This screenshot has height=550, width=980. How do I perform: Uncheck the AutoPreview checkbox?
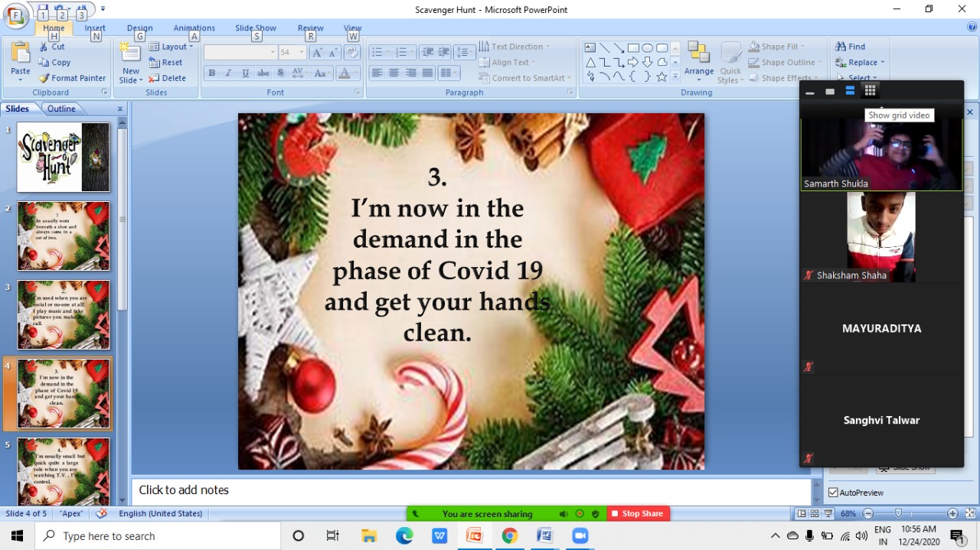(x=834, y=493)
